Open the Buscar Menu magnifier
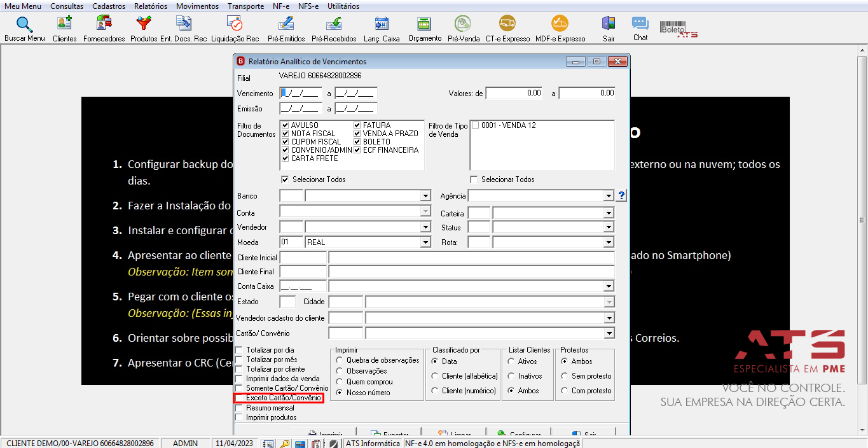Screen dimensions: 868x448 point(25,29)
